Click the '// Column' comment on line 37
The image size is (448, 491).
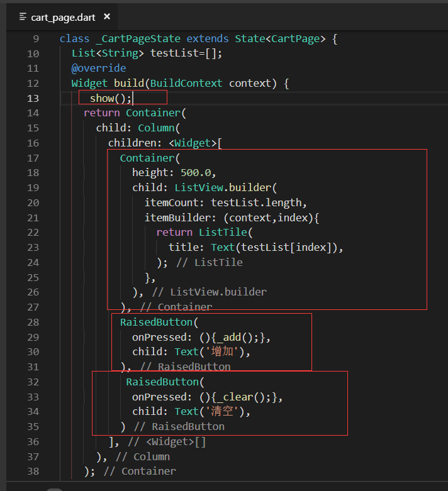[143, 457]
